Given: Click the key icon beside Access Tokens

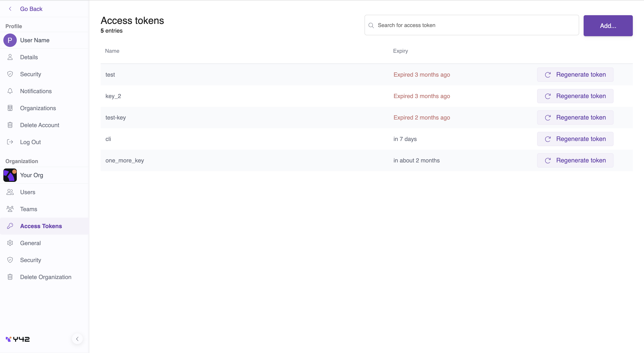Looking at the screenshot, I should pyautogui.click(x=10, y=226).
